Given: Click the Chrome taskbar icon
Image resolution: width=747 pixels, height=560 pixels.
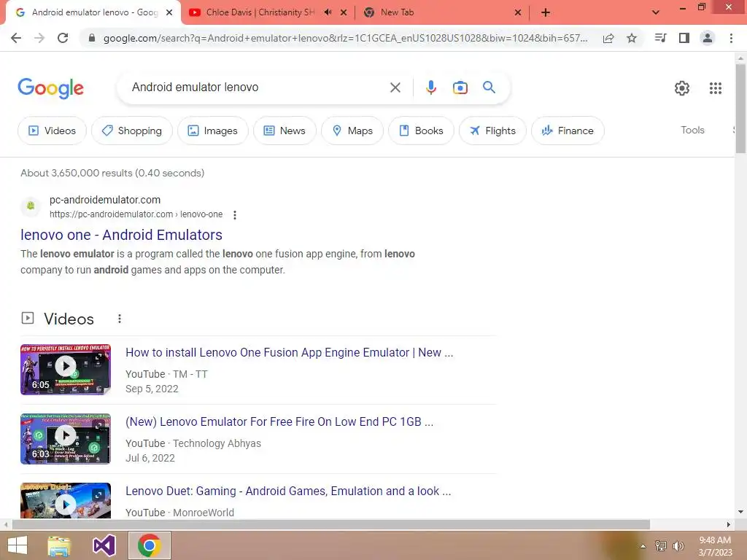Looking at the screenshot, I should [149, 545].
